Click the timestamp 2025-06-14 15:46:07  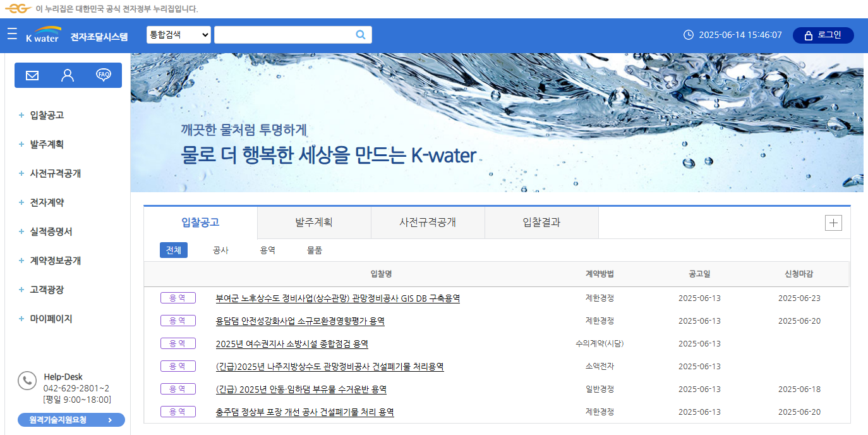(x=740, y=35)
